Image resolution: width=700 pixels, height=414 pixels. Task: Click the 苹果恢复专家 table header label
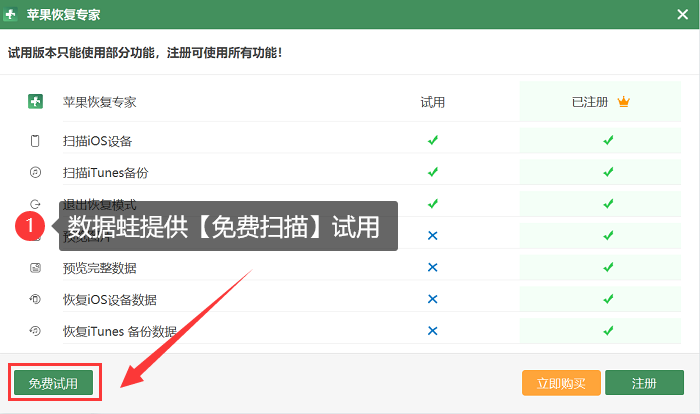coord(100,102)
